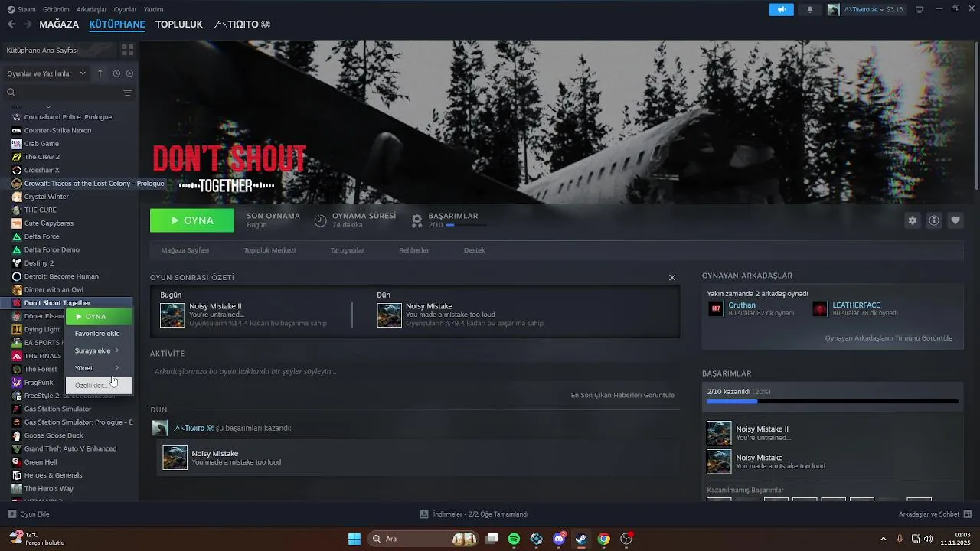
Task: Open the Oyunlar menu
Action: click(126, 9)
